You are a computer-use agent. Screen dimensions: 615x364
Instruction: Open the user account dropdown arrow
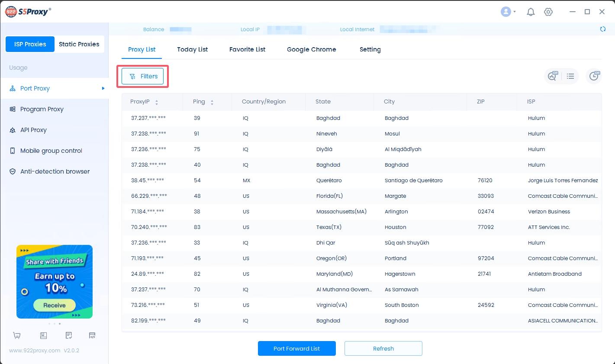pos(514,12)
